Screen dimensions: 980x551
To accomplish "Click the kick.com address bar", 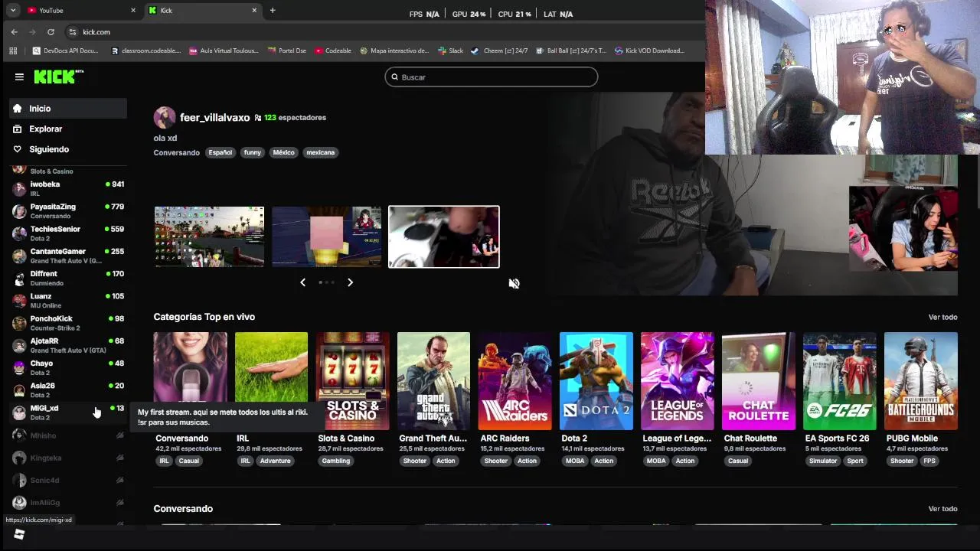I will point(383,31).
